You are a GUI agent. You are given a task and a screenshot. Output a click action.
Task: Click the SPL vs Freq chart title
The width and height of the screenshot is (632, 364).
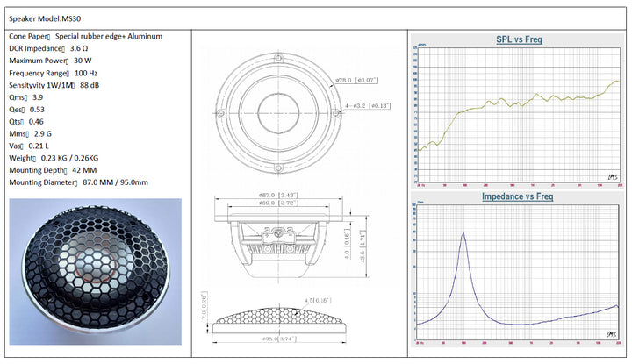(x=520, y=39)
